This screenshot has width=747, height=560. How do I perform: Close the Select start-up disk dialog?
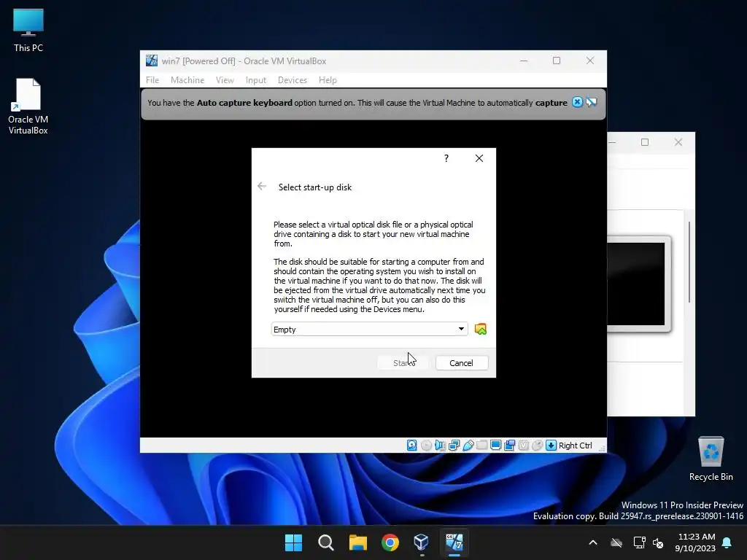(479, 158)
